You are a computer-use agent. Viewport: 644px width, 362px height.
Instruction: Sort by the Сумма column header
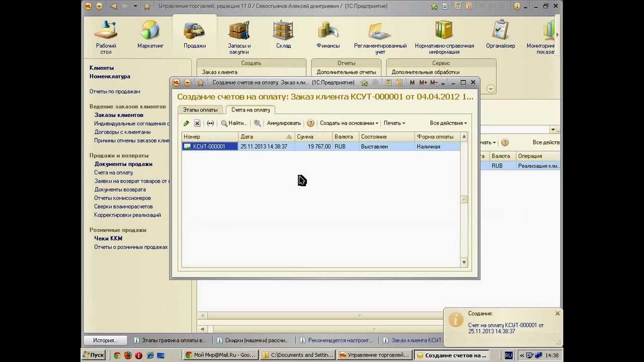[314, 137]
